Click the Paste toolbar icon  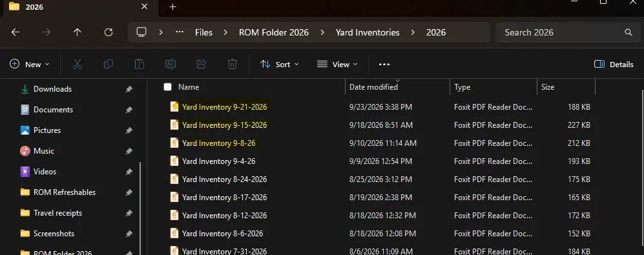pos(140,64)
